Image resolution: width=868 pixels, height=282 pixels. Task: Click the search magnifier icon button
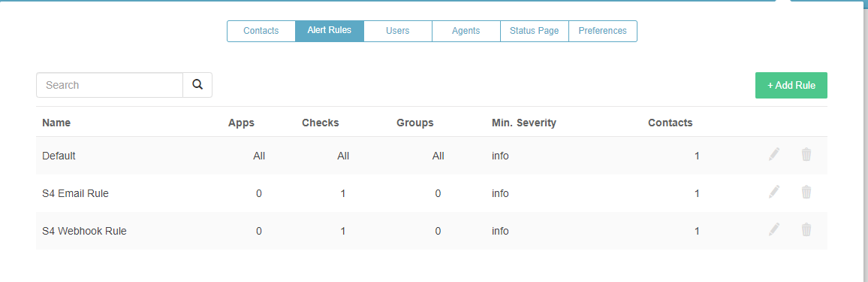[197, 85]
